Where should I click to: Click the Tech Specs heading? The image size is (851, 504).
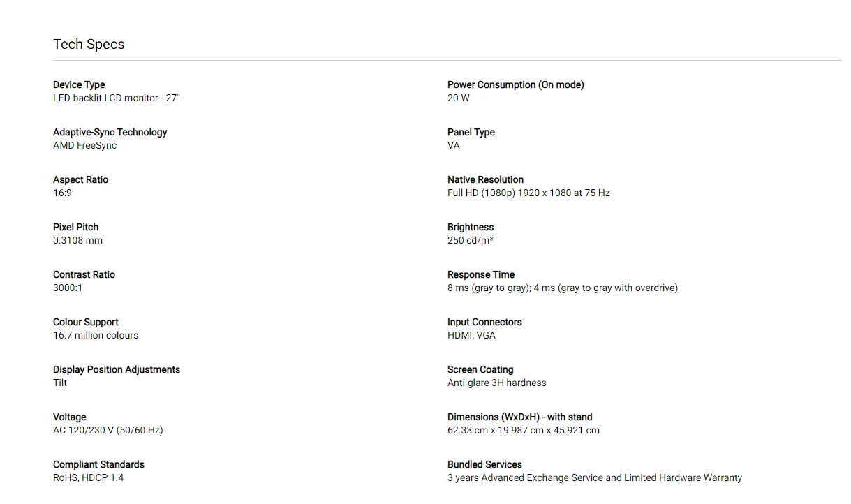pos(89,44)
